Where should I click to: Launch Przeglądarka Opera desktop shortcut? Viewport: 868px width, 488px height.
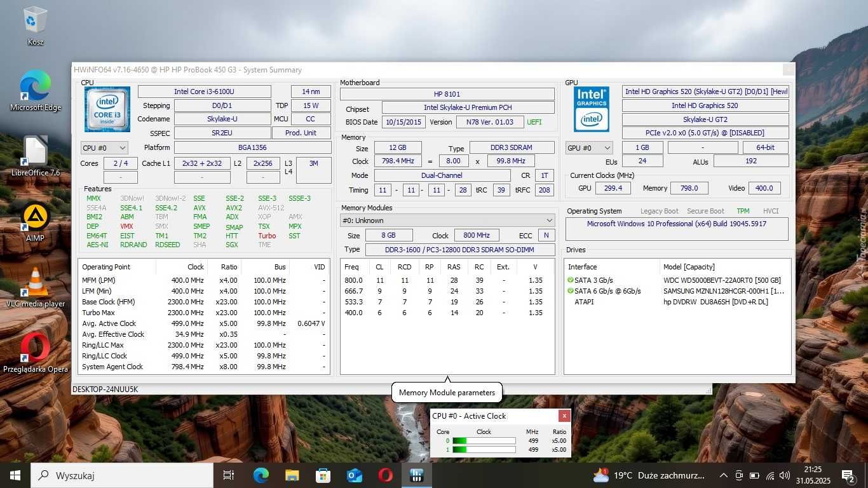click(x=36, y=353)
